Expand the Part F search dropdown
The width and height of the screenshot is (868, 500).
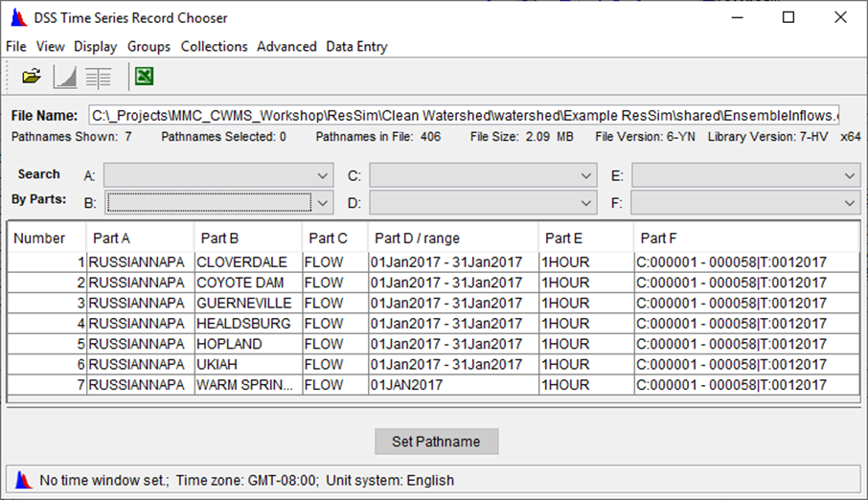point(849,203)
